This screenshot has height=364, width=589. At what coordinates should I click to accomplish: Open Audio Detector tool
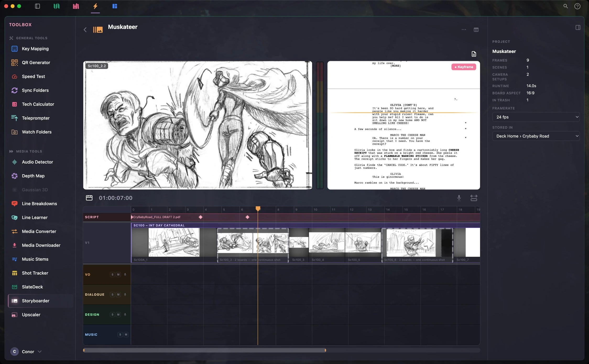41,162
